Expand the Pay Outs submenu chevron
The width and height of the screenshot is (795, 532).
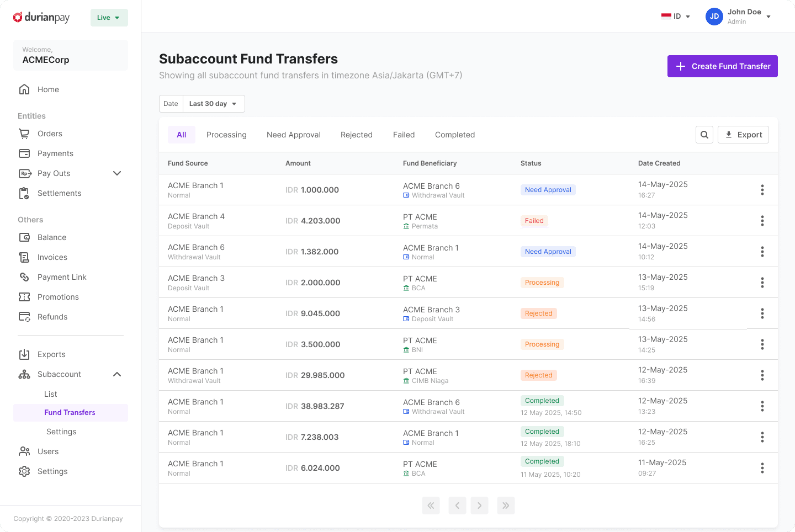[117, 173]
